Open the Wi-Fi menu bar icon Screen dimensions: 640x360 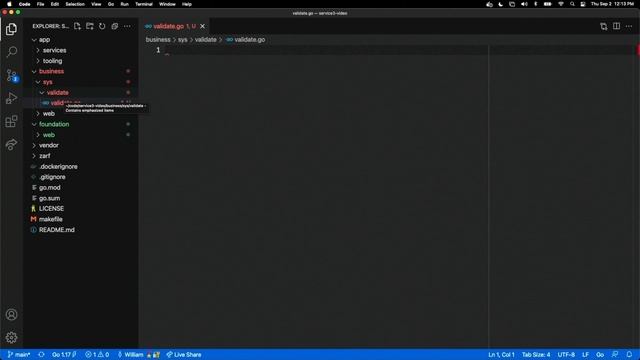561,4
